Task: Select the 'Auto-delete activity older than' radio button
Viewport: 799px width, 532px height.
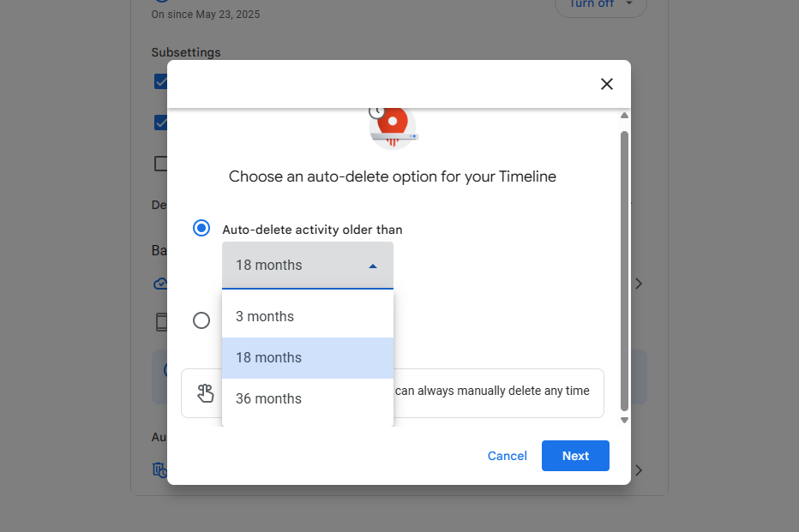Action: point(201,228)
